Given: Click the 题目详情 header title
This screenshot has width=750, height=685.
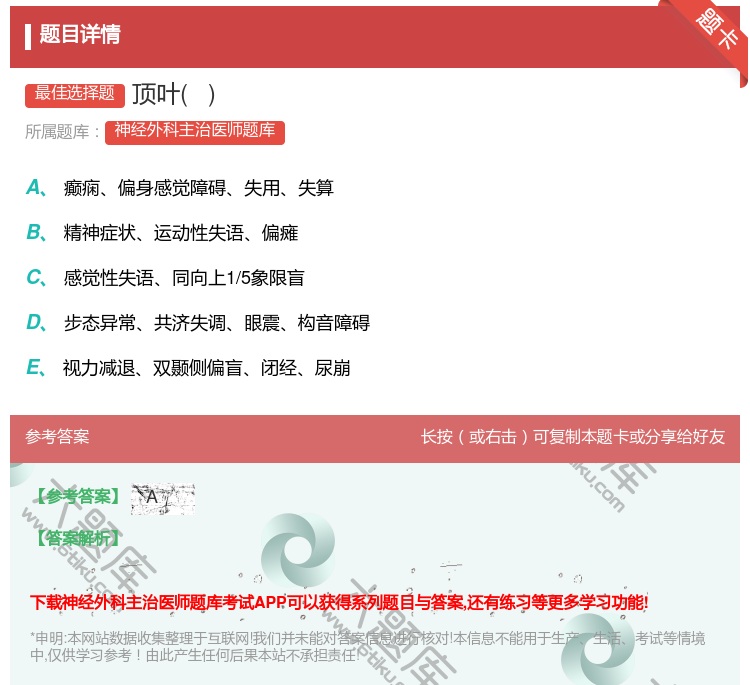Looking at the screenshot, I should (x=80, y=34).
